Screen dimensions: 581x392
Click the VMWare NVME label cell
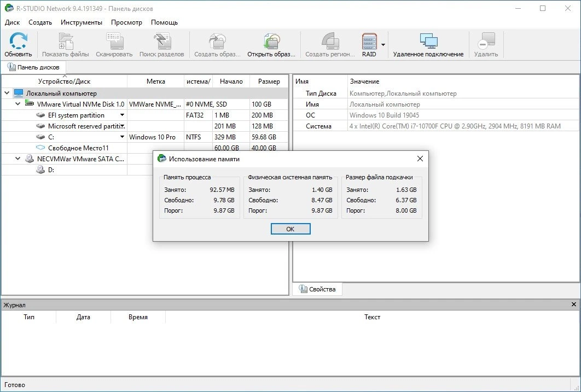(155, 104)
